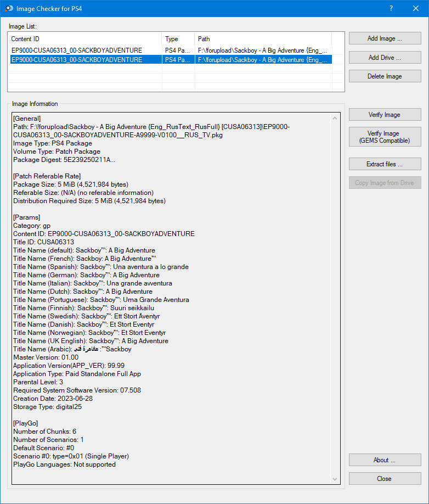Click the Application Type line
Image resolution: width=429 pixels, height=504 pixels.
(x=77, y=374)
